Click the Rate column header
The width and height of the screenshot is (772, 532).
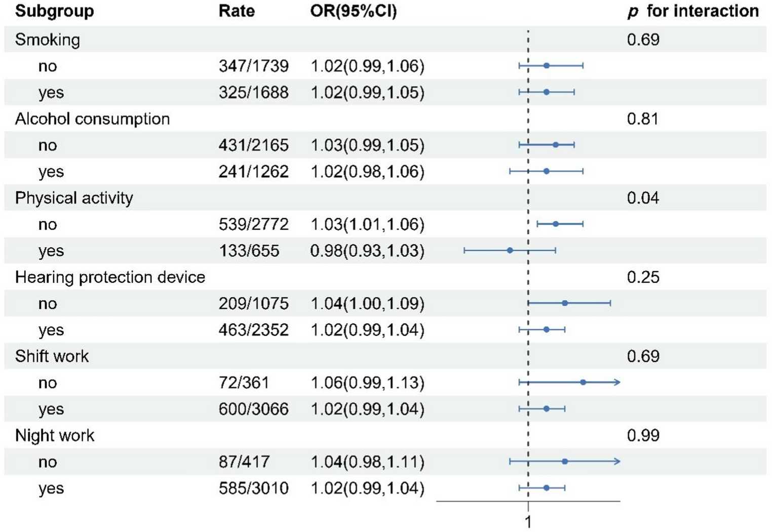pyautogui.click(x=237, y=11)
